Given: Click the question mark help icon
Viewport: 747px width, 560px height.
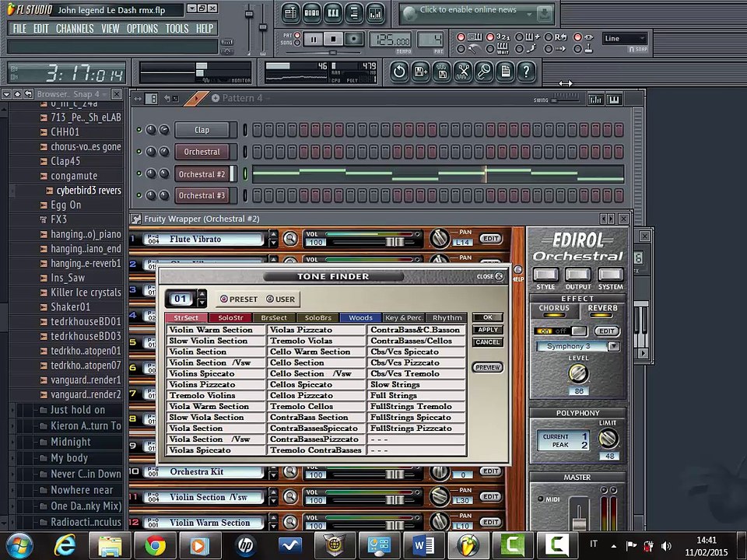Looking at the screenshot, I should coord(527,72).
